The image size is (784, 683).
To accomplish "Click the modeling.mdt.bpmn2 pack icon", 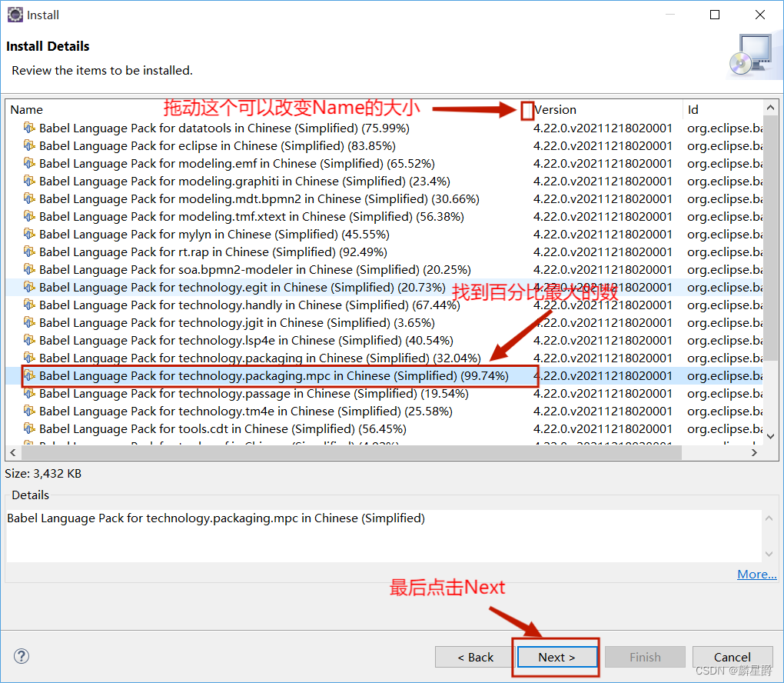I will [x=29, y=198].
